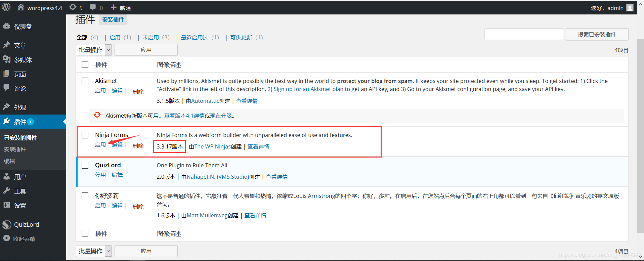Filter by 最近启用过 plugins
Screen dimensions: 644x261
click(x=195, y=37)
